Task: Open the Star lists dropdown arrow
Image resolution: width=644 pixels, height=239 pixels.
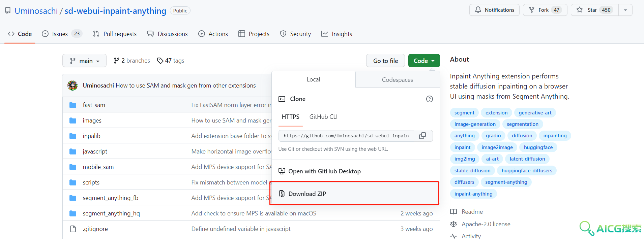Action: pyautogui.click(x=625, y=10)
